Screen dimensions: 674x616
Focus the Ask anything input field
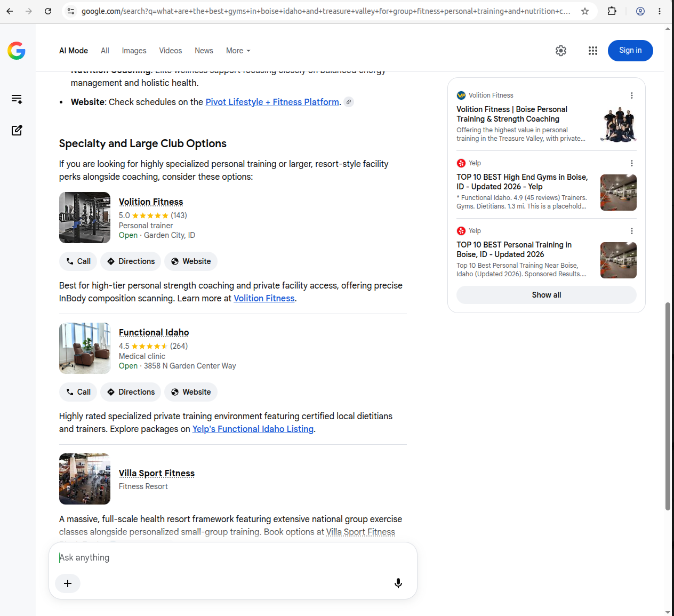(x=232, y=557)
